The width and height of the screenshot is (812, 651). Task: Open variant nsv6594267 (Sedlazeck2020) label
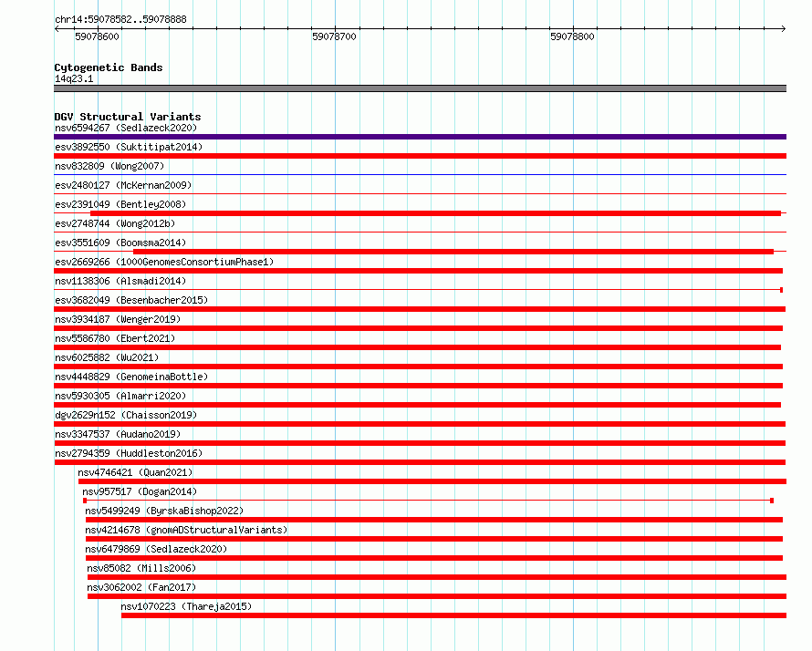(x=126, y=128)
